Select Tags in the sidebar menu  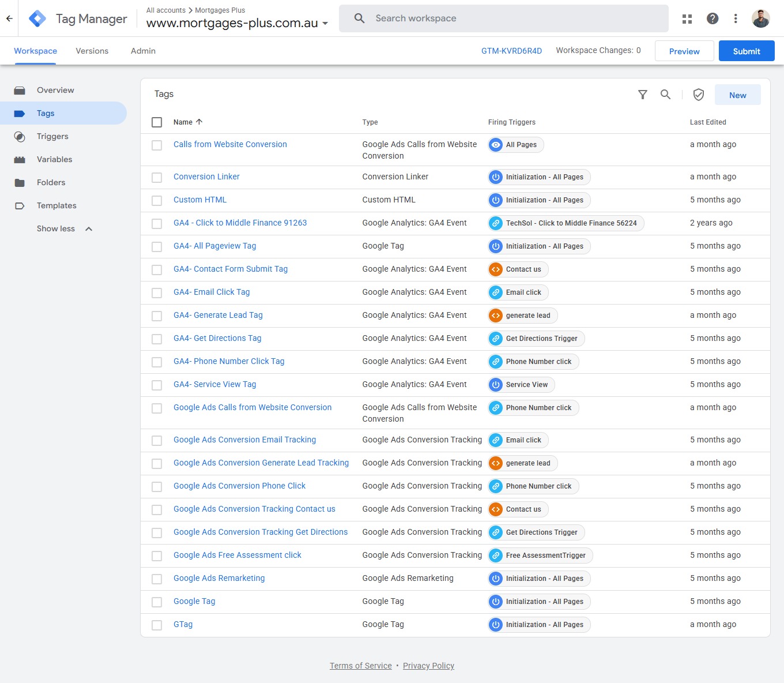tap(63, 113)
